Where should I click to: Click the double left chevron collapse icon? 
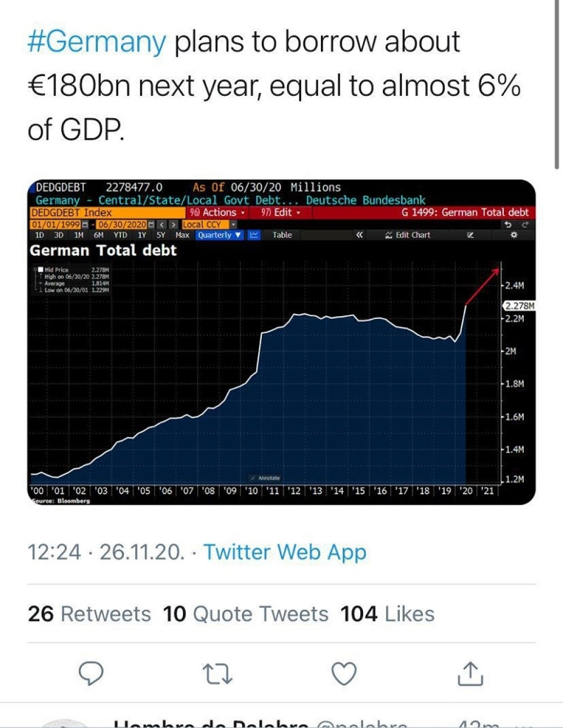[x=359, y=235]
